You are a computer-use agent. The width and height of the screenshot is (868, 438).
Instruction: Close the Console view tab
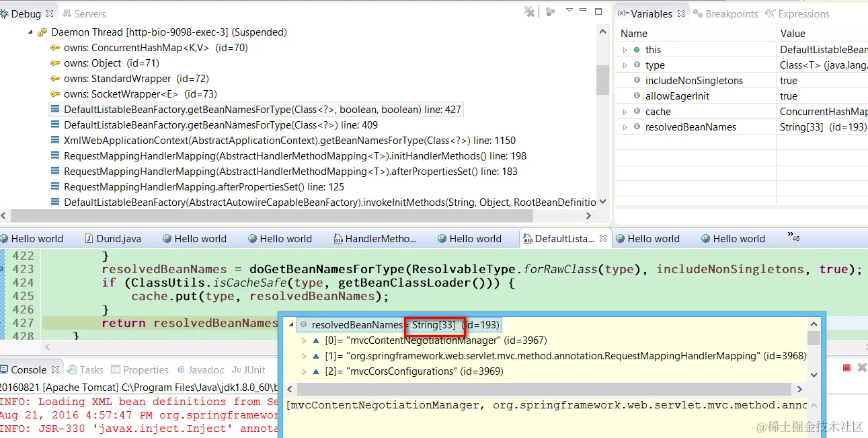tap(55, 369)
